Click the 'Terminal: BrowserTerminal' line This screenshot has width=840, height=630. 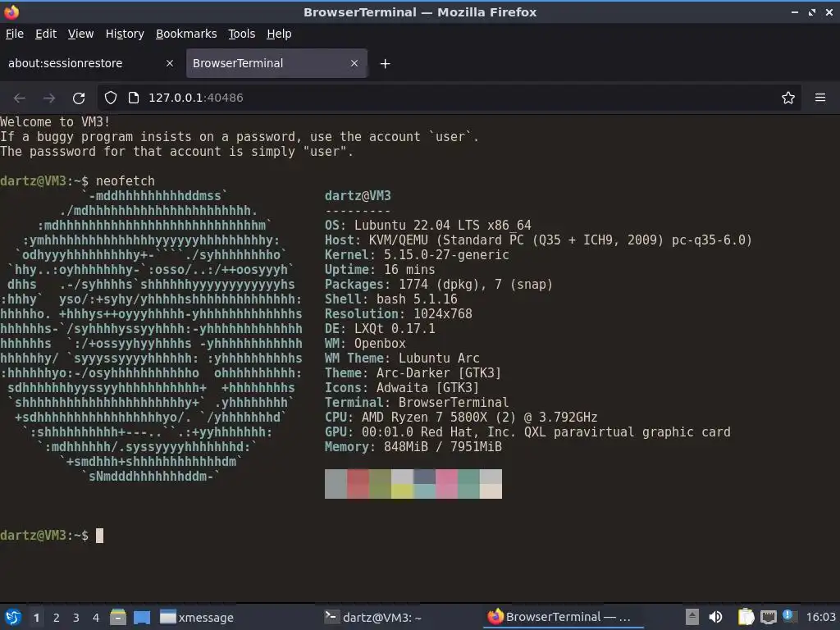[x=417, y=403]
